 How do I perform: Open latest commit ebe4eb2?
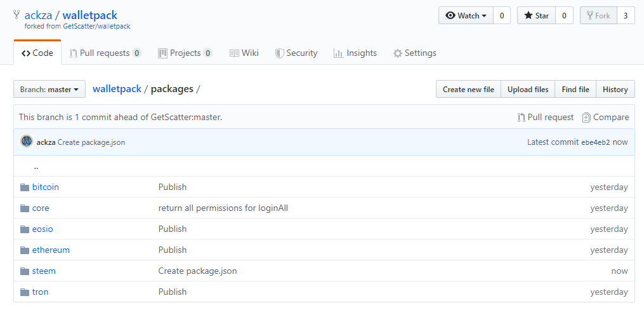coord(596,142)
